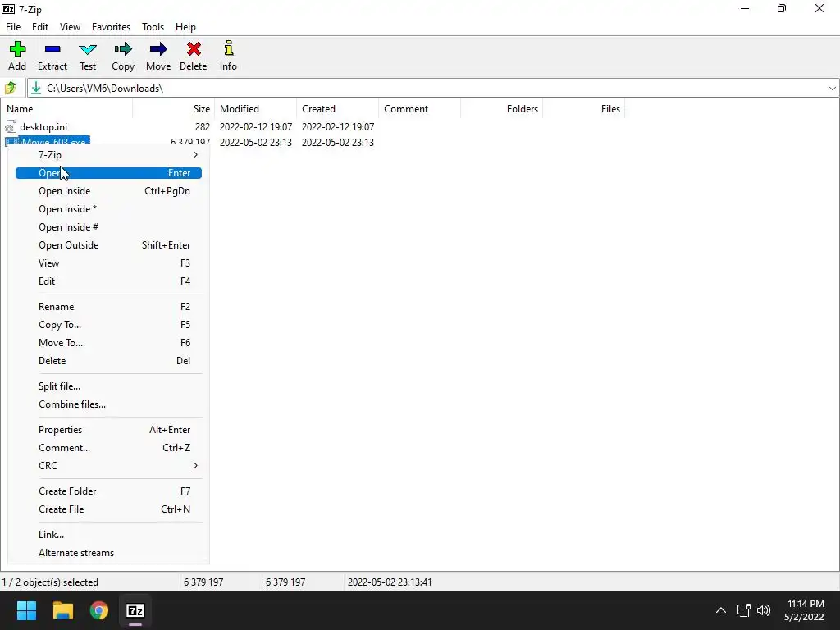Screen dimensions: 840x630
Task: Expand address bar path dropdown
Action: point(832,89)
